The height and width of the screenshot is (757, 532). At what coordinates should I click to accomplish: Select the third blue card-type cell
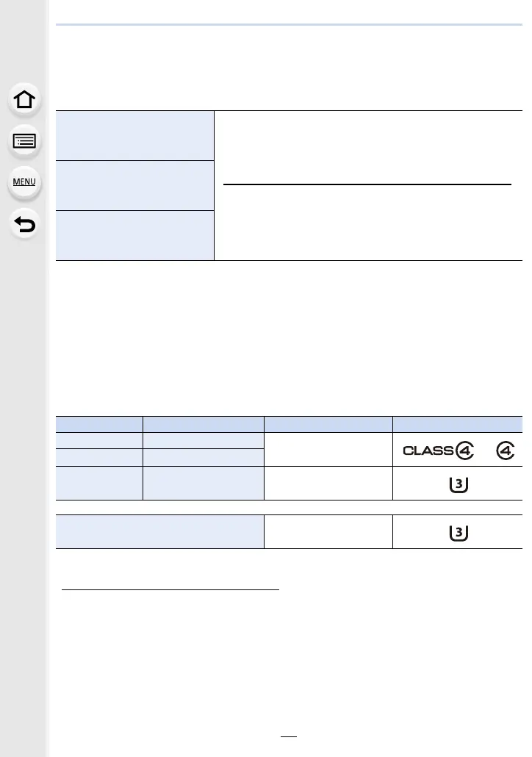click(134, 236)
